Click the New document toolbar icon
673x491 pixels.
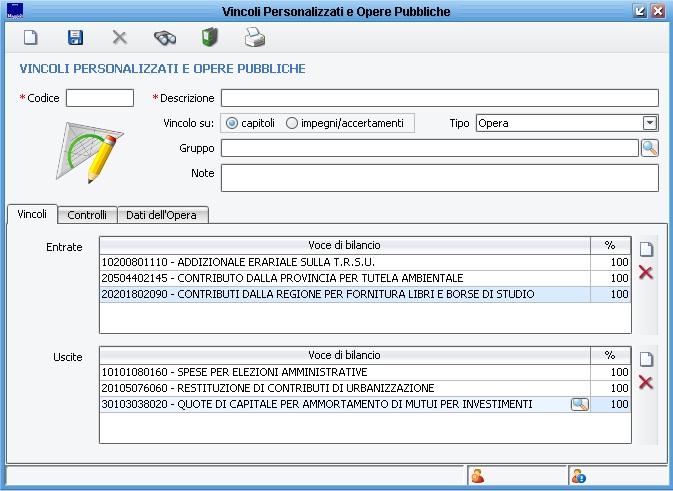point(31,38)
